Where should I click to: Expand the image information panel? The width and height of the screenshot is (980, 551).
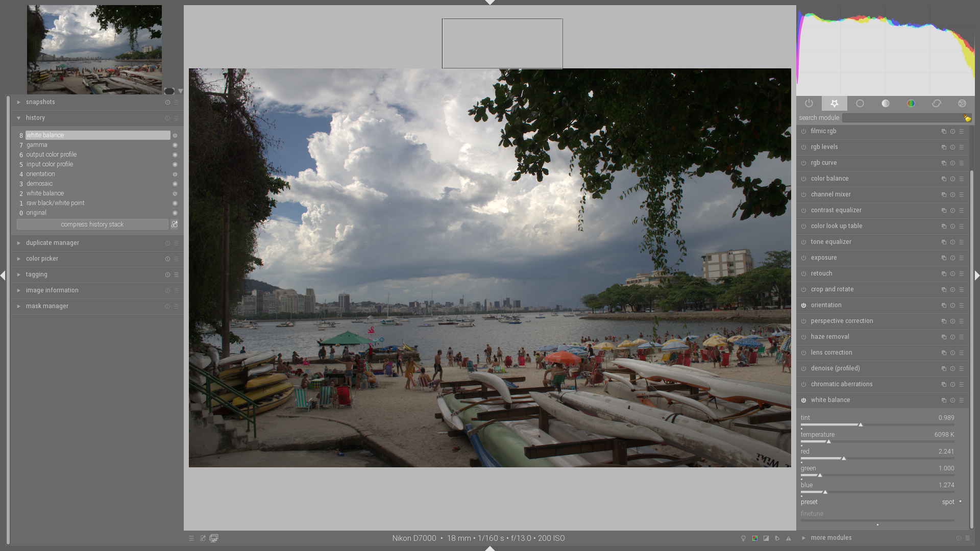19,290
